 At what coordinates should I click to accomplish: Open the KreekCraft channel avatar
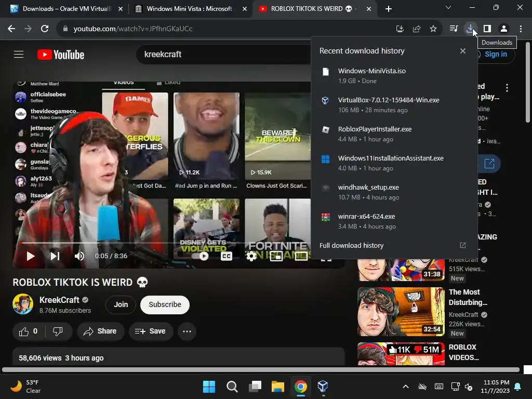click(x=23, y=304)
